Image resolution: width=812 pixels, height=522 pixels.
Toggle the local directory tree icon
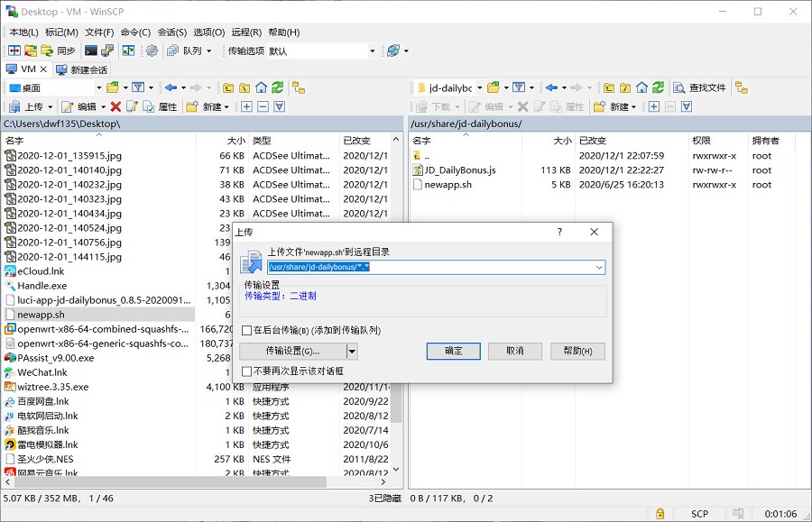tap(299, 87)
